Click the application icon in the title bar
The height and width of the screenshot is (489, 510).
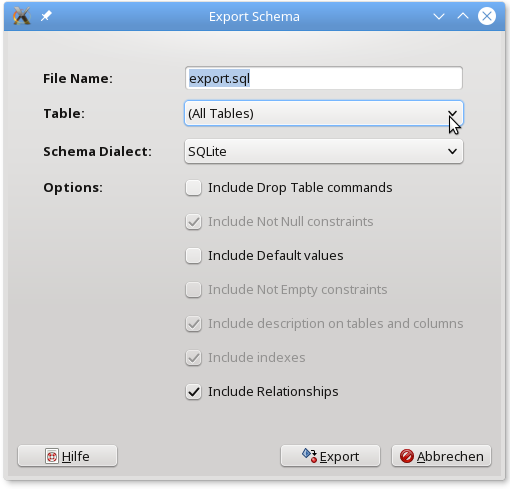(22, 16)
